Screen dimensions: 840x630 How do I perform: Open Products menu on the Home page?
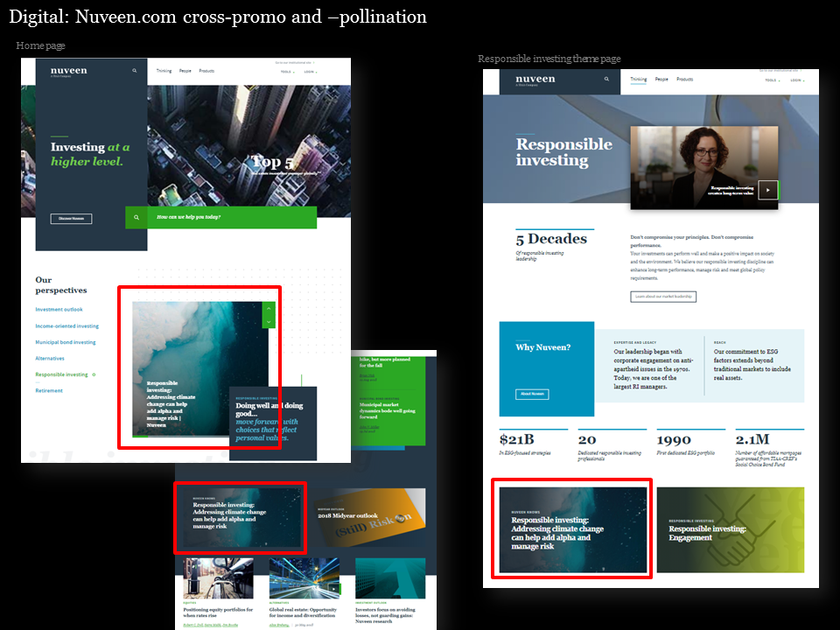click(x=206, y=71)
